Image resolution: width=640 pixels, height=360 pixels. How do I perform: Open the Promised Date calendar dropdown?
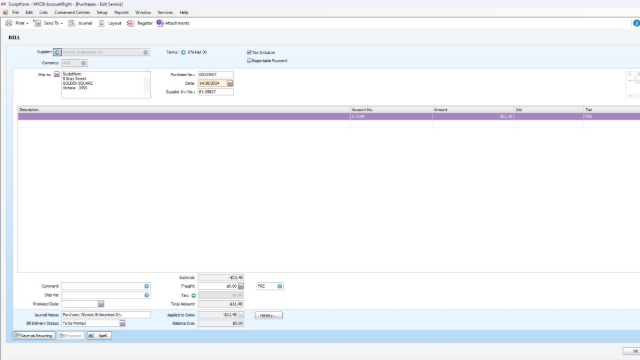[x=101, y=304]
